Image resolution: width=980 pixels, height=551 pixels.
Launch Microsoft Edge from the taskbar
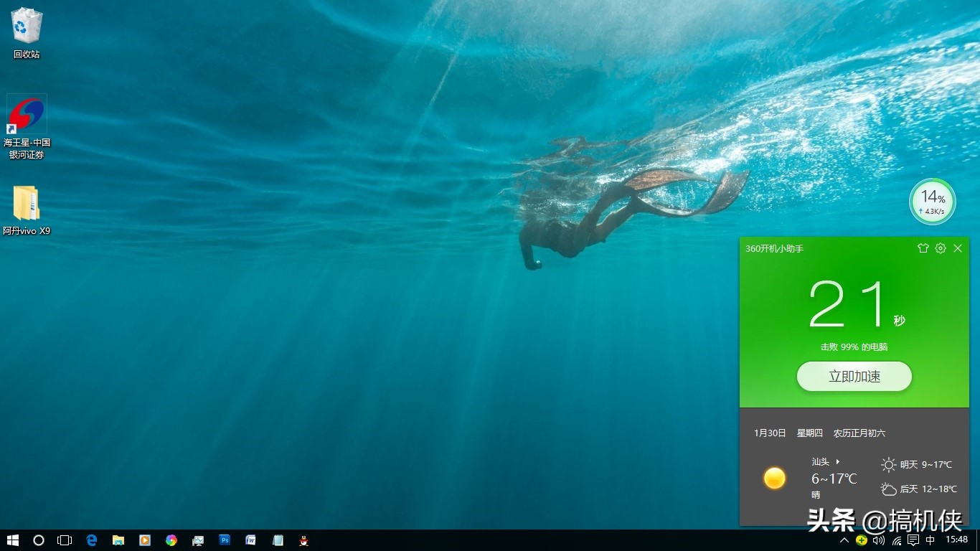point(92,540)
